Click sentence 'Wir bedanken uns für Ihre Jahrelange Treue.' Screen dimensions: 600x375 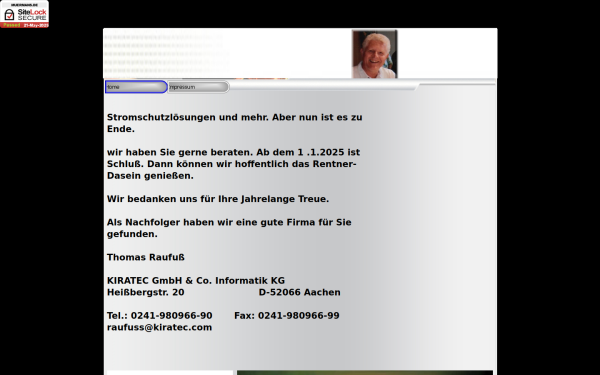point(218,199)
